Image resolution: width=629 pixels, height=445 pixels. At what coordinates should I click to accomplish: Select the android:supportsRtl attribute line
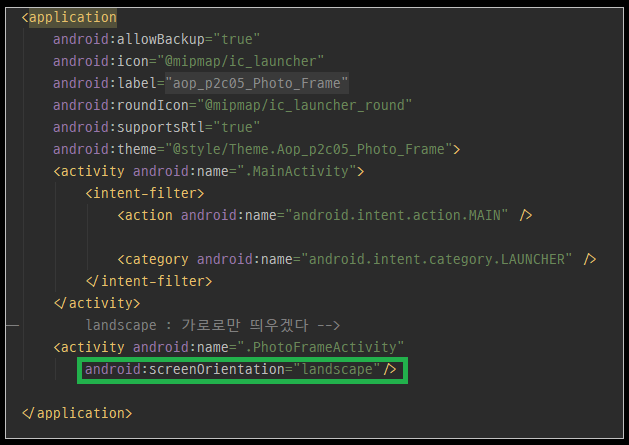(x=156, y=127)
